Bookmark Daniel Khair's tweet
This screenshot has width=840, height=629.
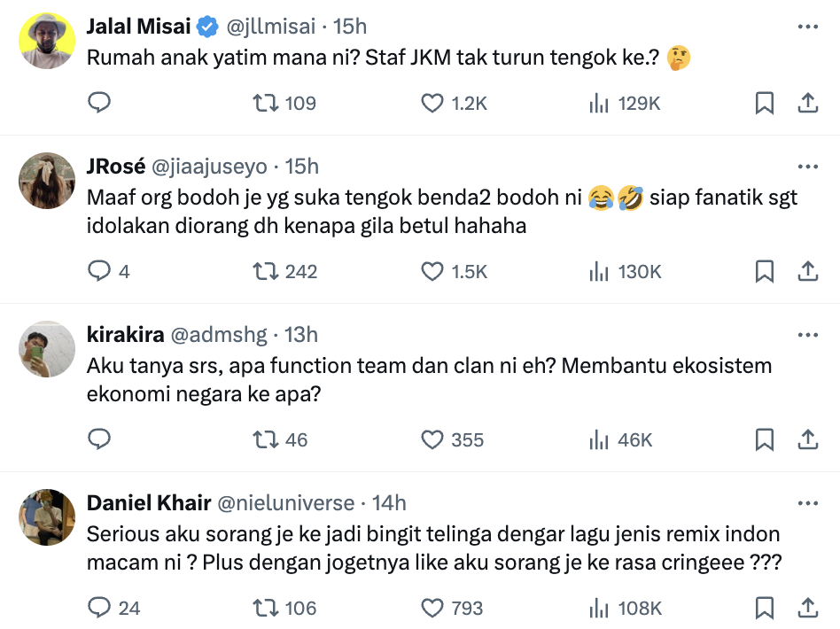(x=765, y=609)
